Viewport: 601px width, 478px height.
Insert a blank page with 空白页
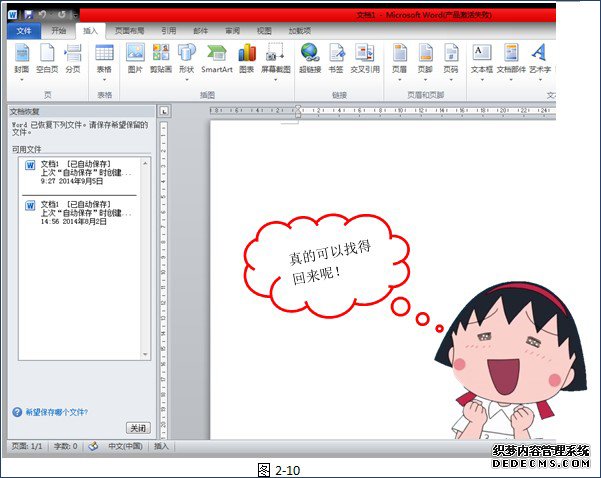click(47, 58)
